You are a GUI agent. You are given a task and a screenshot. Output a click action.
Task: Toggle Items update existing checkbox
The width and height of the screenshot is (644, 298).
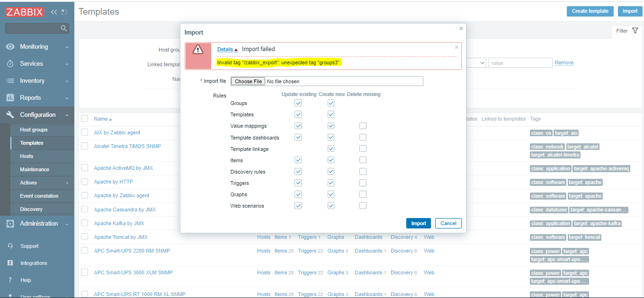point(298,160)
